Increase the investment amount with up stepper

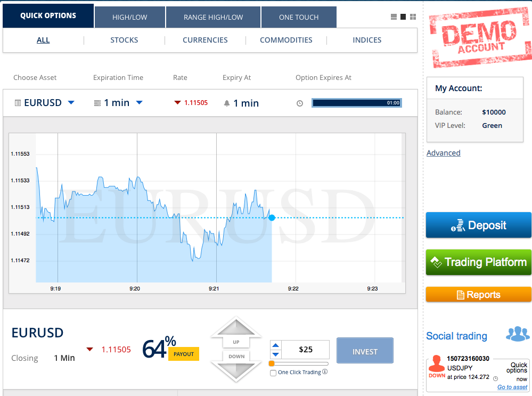[x=275, y=345]
